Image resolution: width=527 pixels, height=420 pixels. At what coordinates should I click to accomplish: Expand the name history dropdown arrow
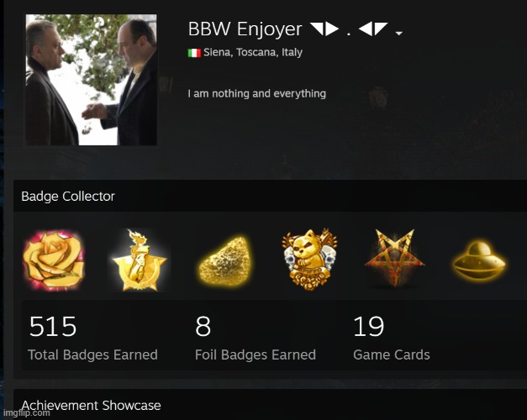(399, 33)
